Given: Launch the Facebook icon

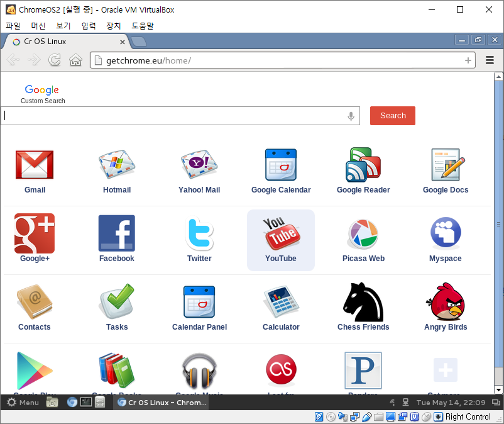Looking at the screenshot, I should [117, 233].
